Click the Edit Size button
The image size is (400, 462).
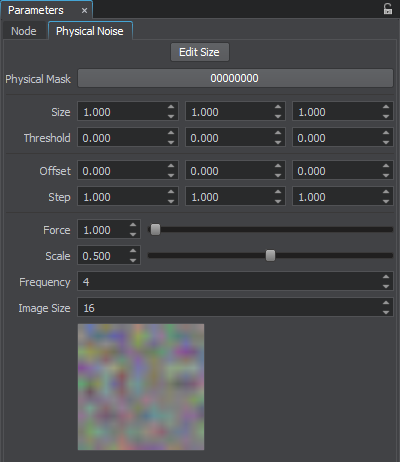click(x=200, y=52)
